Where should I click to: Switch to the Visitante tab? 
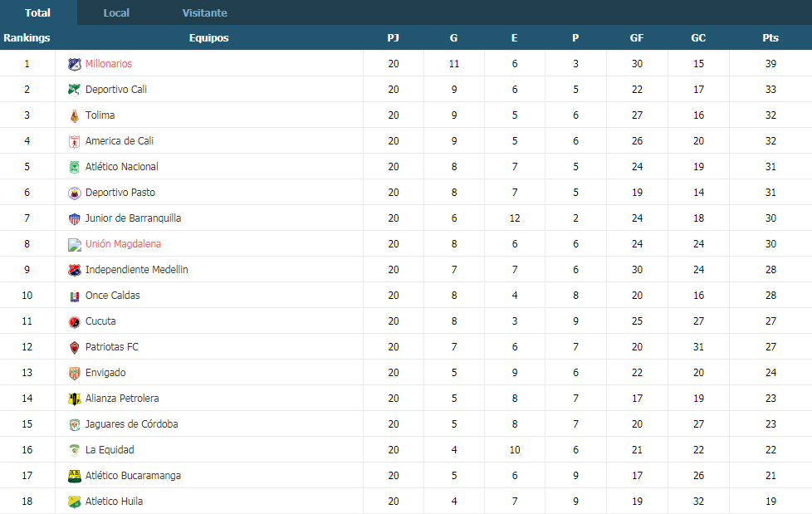[x=204, y=13]
